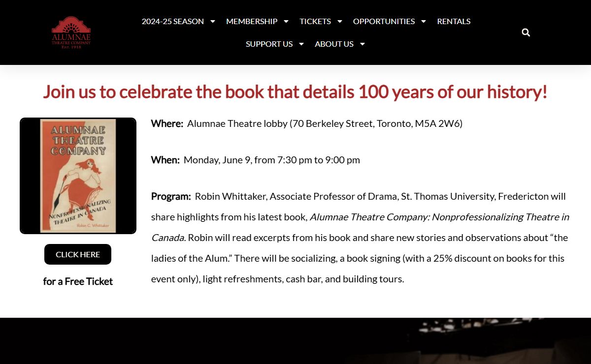The image size is (591, 364).
Task: Open the TICKETS menu item
Action: click(315, 22)
